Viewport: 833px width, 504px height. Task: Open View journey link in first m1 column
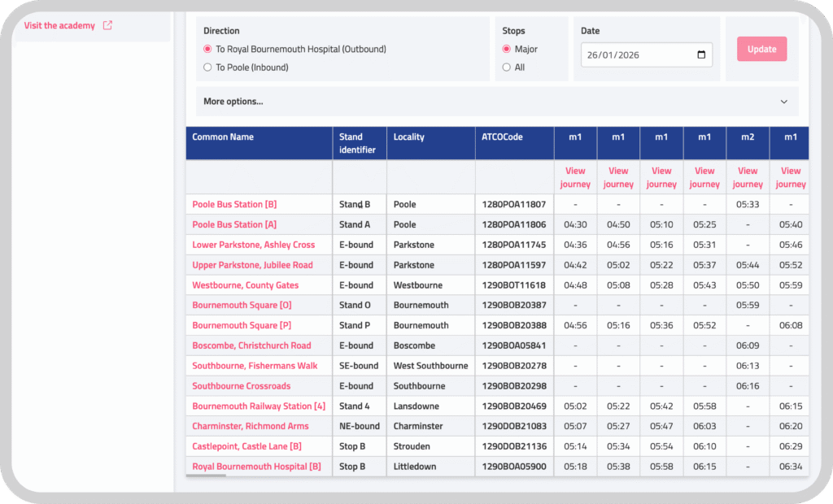click(x=575, y=177)
